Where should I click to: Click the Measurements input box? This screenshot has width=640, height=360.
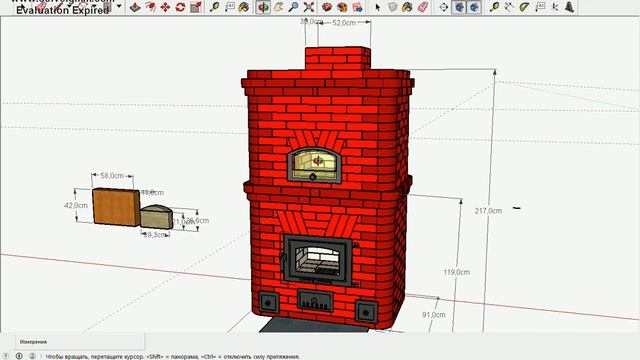80,342
